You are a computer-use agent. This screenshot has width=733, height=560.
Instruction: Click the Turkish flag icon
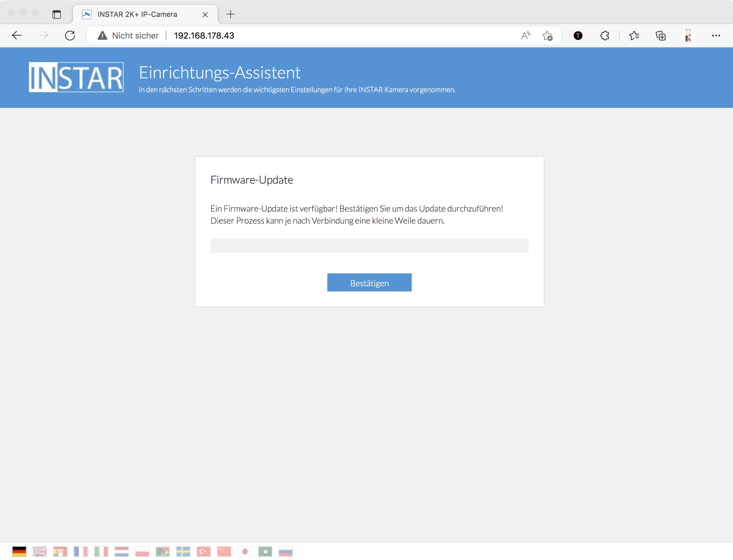204,551
